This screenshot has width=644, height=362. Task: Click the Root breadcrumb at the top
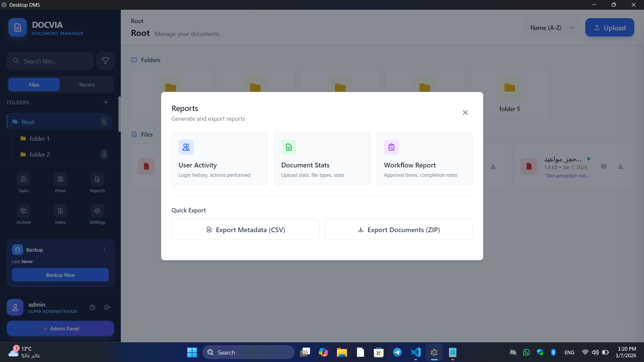[x=137, y=21]
